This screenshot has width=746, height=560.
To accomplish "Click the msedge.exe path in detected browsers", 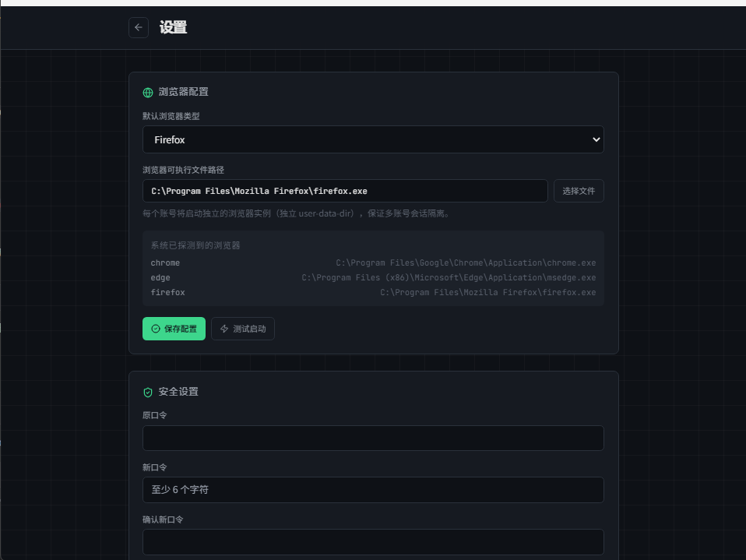I will pyautogui.click(x=449, y=277).
